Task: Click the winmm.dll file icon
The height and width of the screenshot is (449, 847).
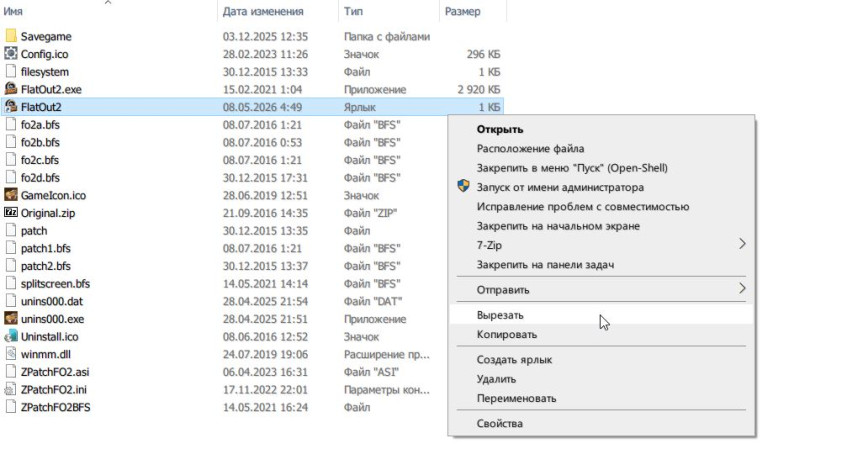Action: [x=11, y=354]
